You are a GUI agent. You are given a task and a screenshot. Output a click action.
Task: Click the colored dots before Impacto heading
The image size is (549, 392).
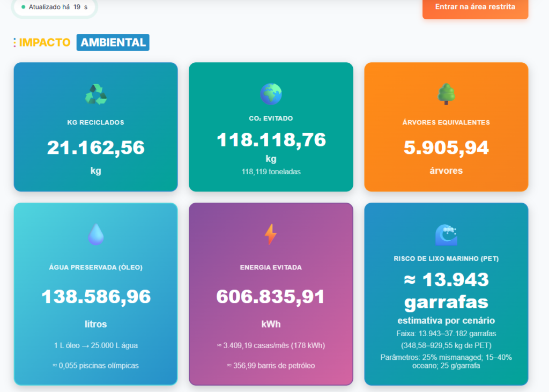[15, 42]
